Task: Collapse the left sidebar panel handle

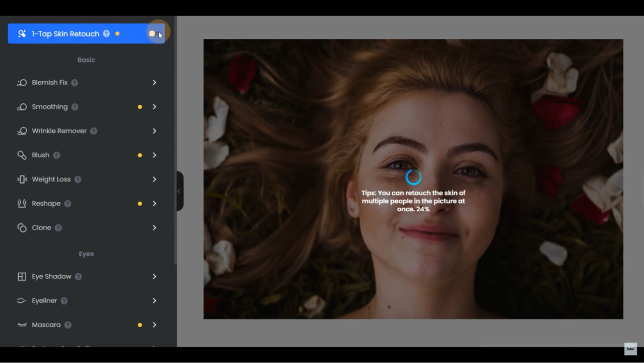Action: (x=180, y=191)
